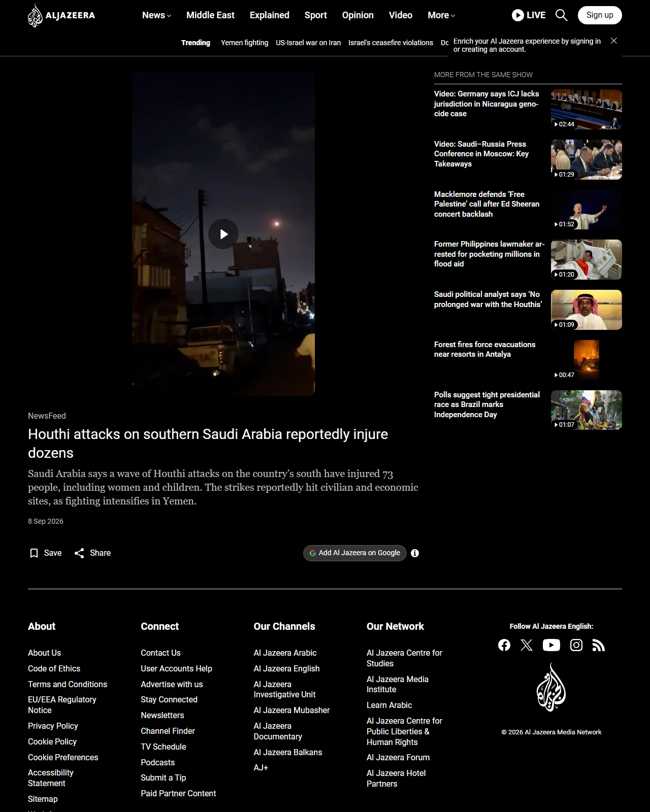This screenshot has width=650, height=812.
Task: Expand the News dropdown menu
Action: pyautogui.click(x=156, y=15)
